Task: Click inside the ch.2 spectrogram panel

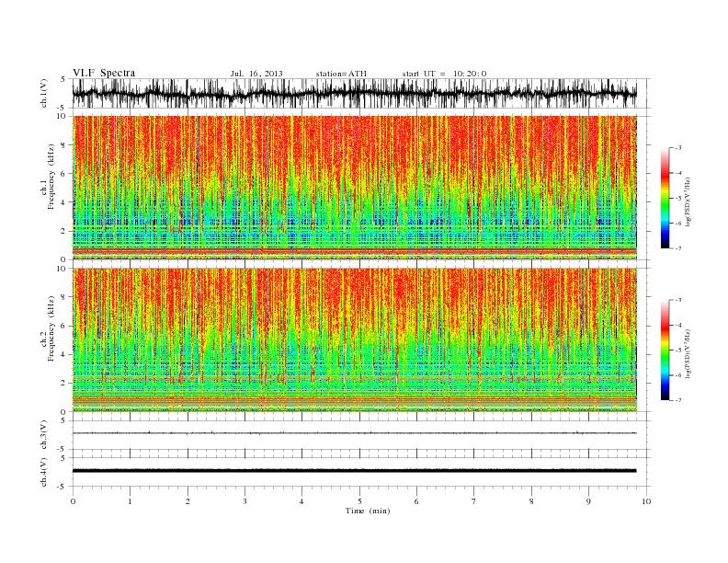Action: (355, 340)
